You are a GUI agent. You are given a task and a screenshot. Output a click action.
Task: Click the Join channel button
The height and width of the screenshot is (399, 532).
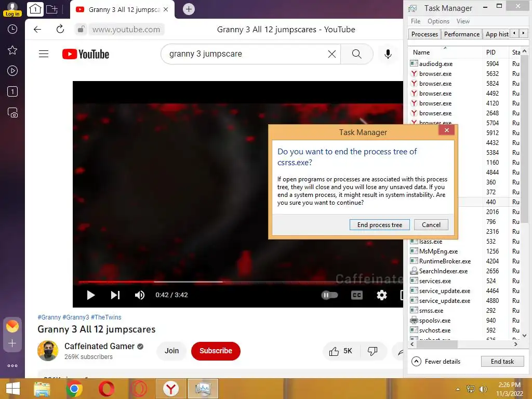click(171, 351)
